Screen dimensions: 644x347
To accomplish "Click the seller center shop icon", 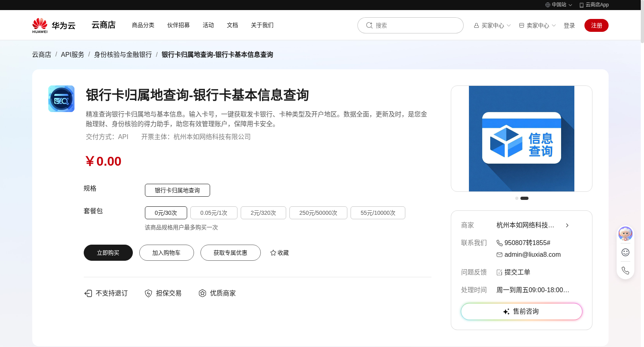I will coord(522,25).
